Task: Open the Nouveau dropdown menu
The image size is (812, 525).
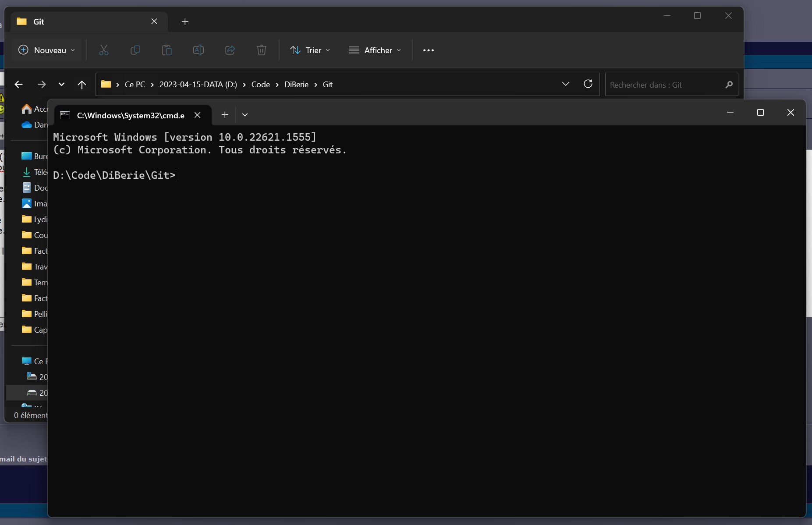Action: [x=46, y=50]
